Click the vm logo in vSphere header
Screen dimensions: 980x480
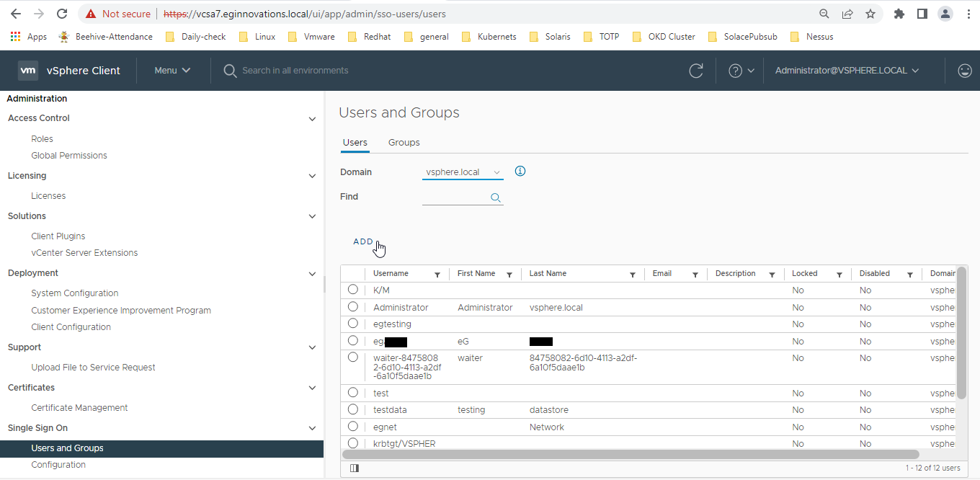(28, 71)
